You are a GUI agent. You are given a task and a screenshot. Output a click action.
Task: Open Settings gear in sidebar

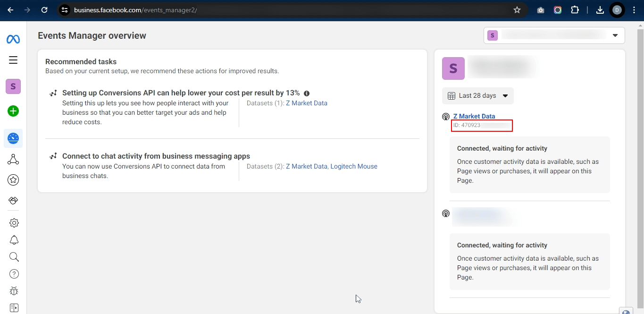pyautogui.click(x=14, y=223)
